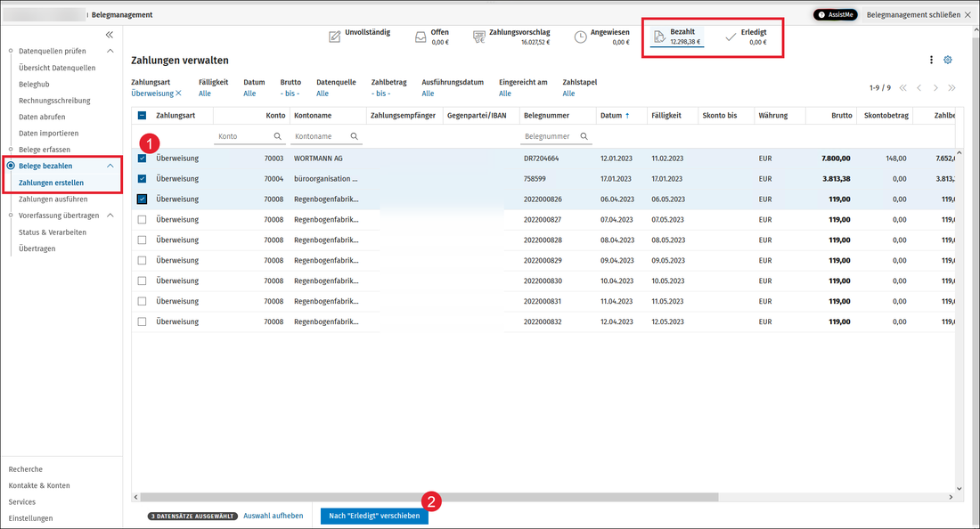980x529 pixels.
Task: Check checkbox for Belegnummer 2022000827
Action: click(142, 219)
